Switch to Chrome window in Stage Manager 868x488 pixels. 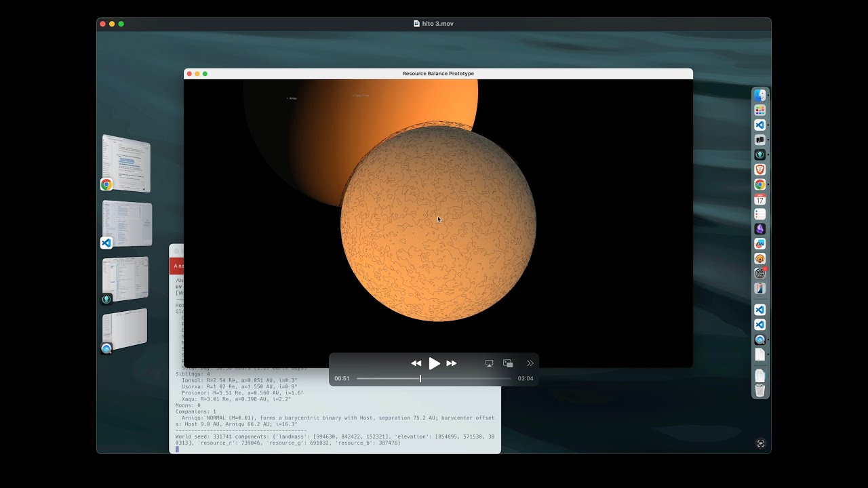coord(126,163)
